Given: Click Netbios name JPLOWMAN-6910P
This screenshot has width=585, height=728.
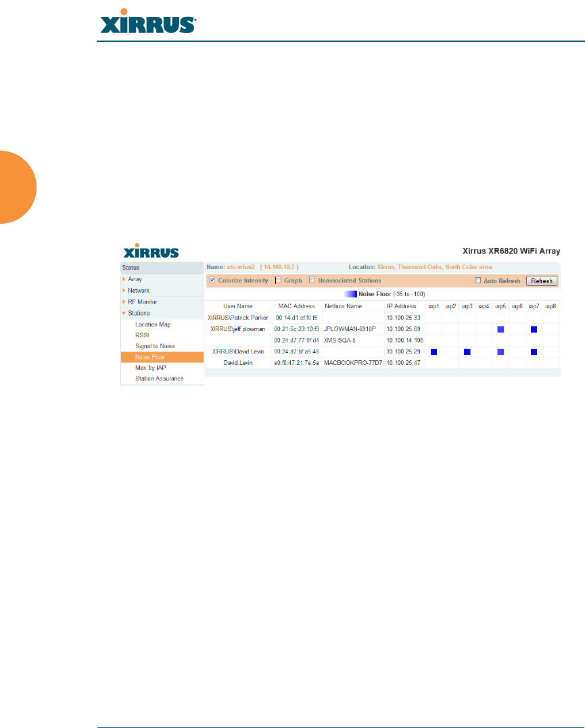Looking at the screenshot, I should click(350, 329).
